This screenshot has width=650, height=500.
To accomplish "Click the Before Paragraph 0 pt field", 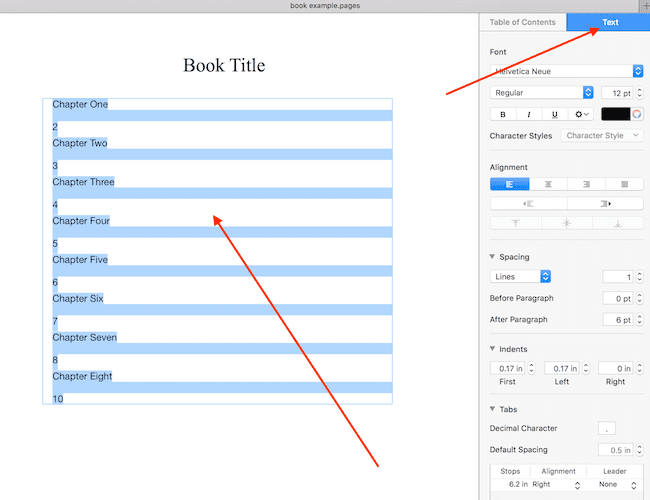I will [x=618, y=299].
